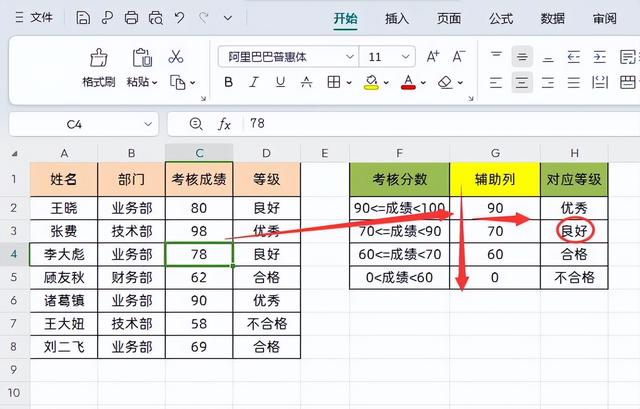Apply cell borders icon
640x409 pixels.
334,82
